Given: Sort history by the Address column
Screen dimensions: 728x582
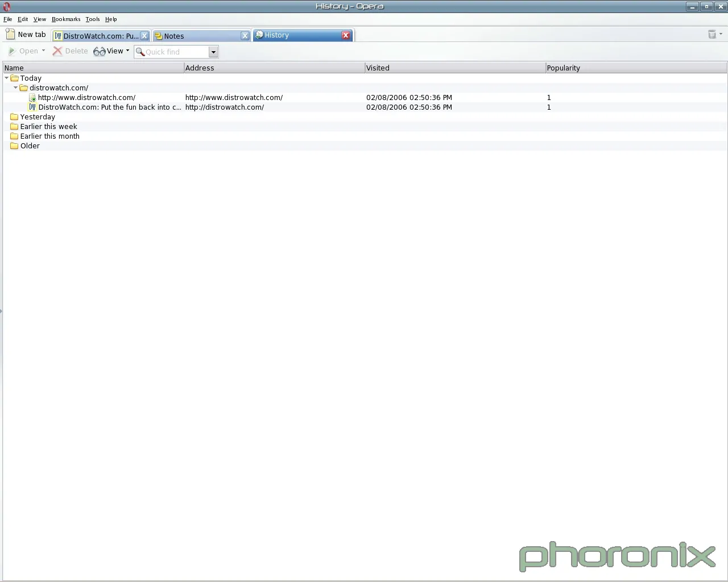Looking at the screenshot, I should click(274, 68).
